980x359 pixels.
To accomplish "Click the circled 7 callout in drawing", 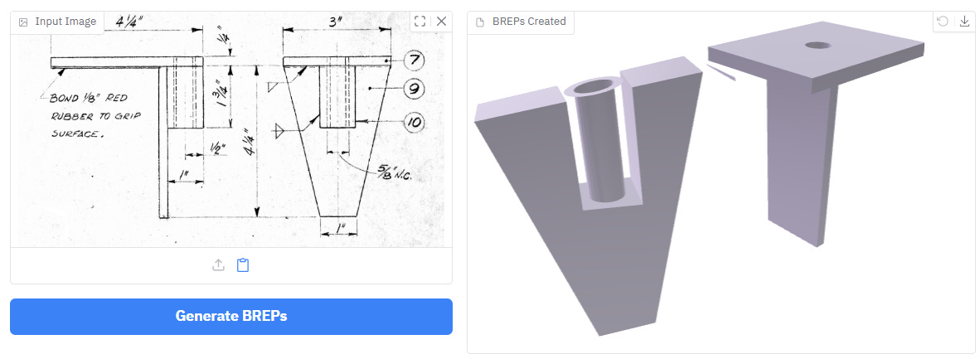I will pyautogui.click(x=415, y=61).
